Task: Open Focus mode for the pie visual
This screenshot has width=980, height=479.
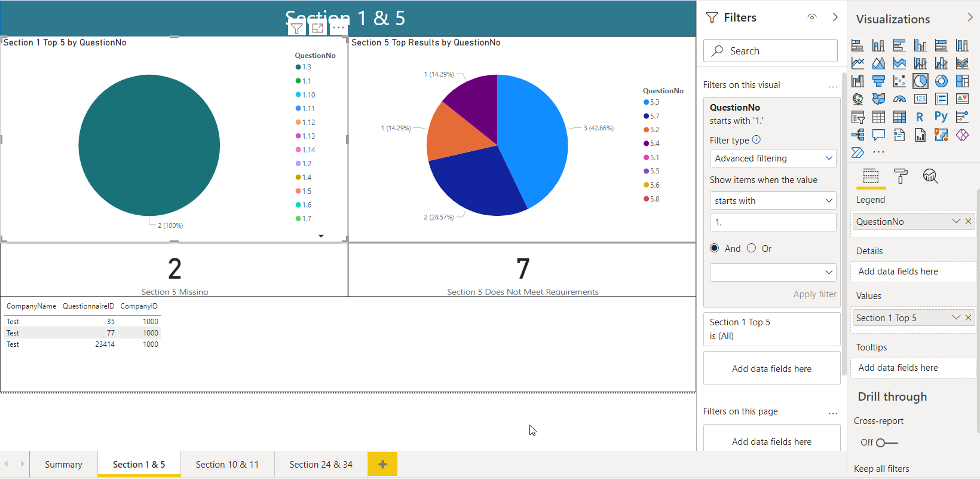Action: click(x=318, y=28)
